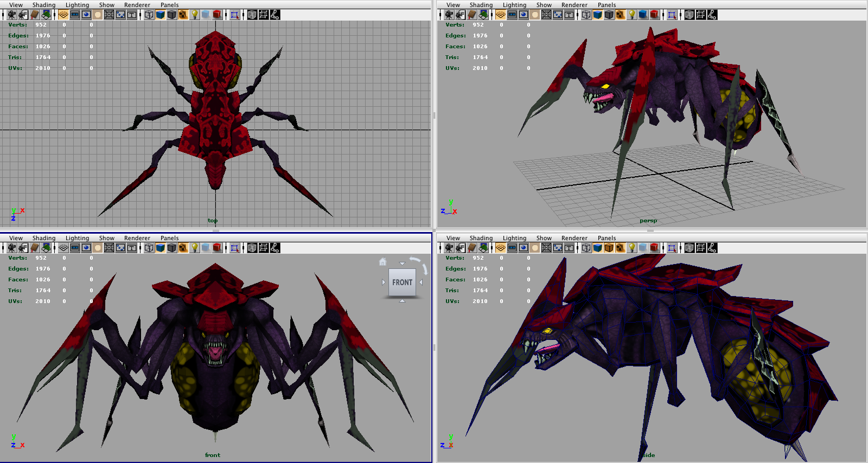The image size is (868, 463).
Task: Open Shading menu in top panel
Action: [44, 5]
